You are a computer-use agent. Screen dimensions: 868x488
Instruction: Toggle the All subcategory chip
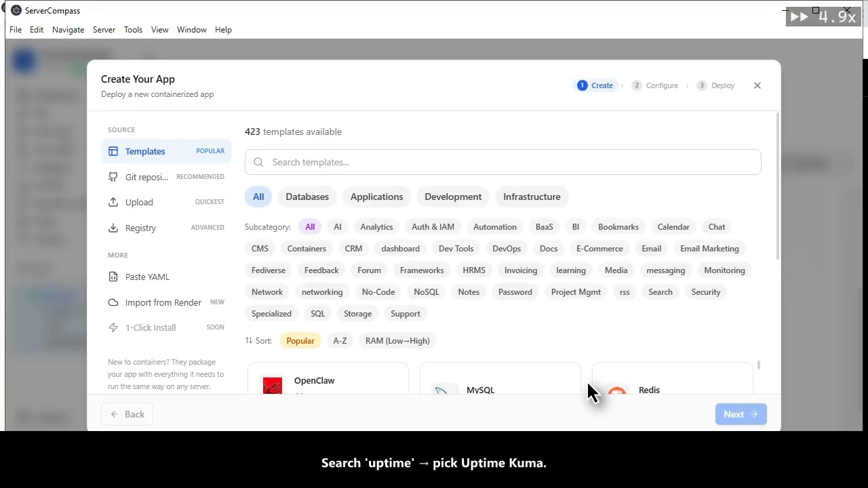(x=310, y=227)
